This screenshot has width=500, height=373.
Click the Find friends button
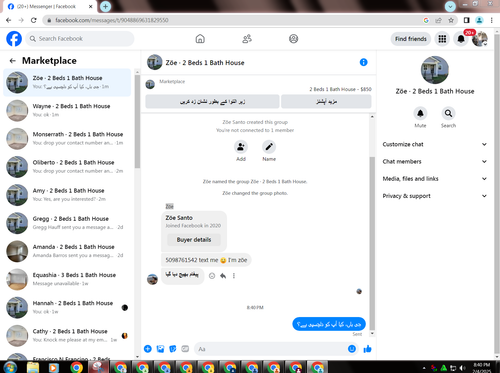click(x=411, y=39)
